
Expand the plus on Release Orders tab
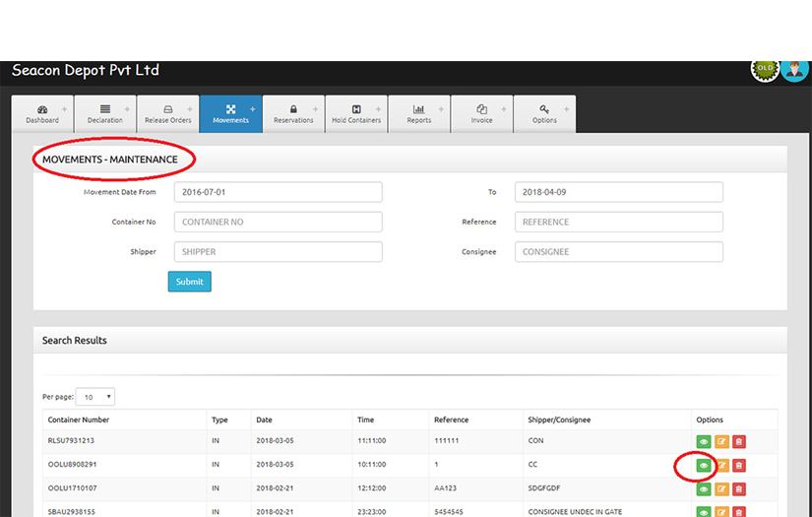pyautogui.click(x=190, y=109)
